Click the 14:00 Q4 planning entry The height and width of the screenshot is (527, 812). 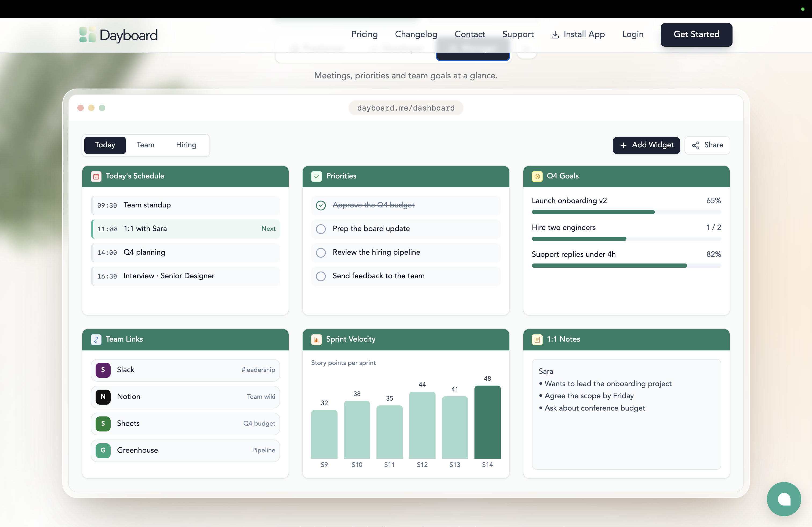pos(185,252)
